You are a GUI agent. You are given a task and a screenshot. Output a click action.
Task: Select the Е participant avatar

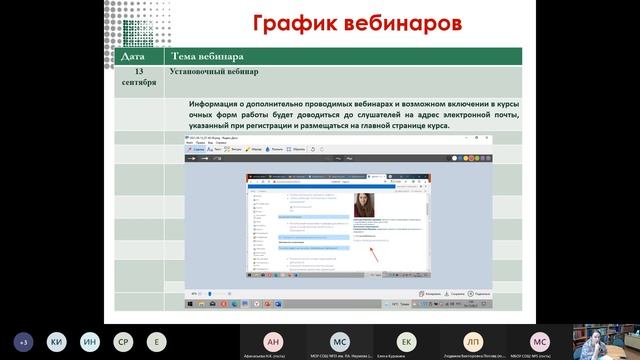click(x=157, y=342)
